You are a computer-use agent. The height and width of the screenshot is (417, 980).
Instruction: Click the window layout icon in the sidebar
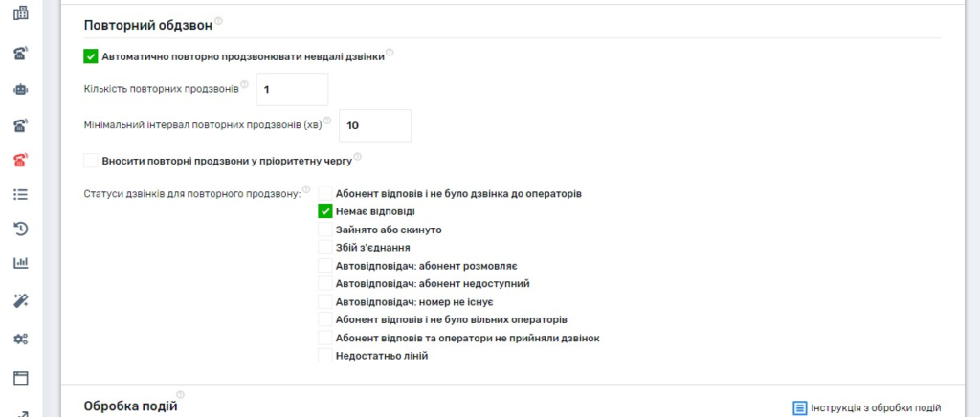20,377
